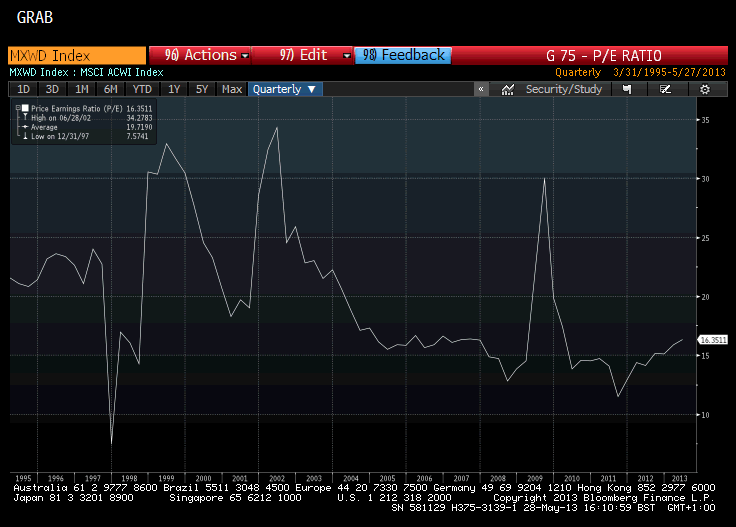This screenshot has height=527, width=736.
Task: Click the flag annotation icon
Action: pyautogui.click(x=626, y=89)
